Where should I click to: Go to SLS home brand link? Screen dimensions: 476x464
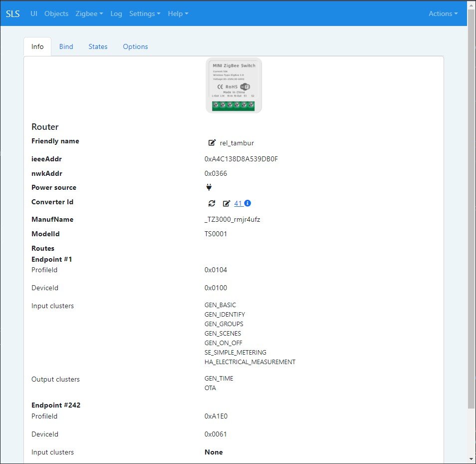click(x=13, y=13)
